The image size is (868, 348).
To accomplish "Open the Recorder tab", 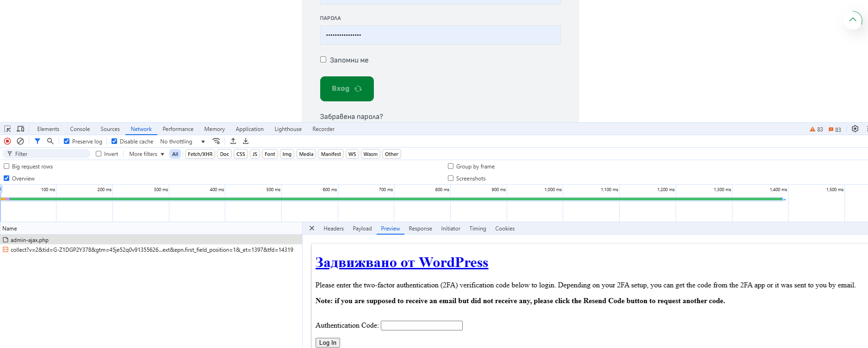I will [x=323, y=129].
